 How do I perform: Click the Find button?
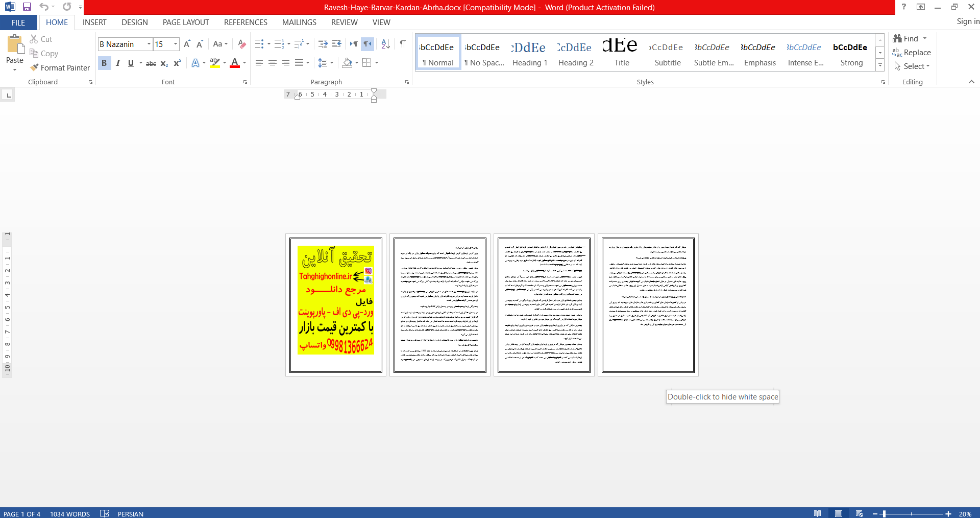[x=906, y=39]
